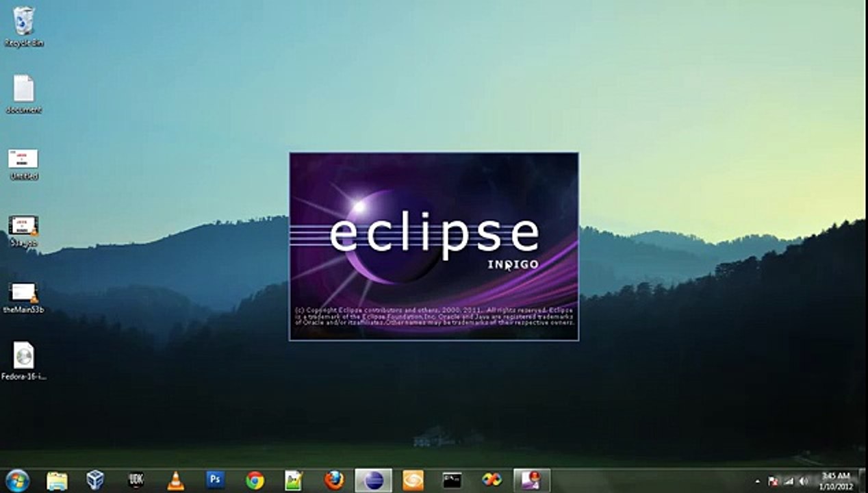Open the clock showing 1/10/2012
868x493 pixels.
835,481
